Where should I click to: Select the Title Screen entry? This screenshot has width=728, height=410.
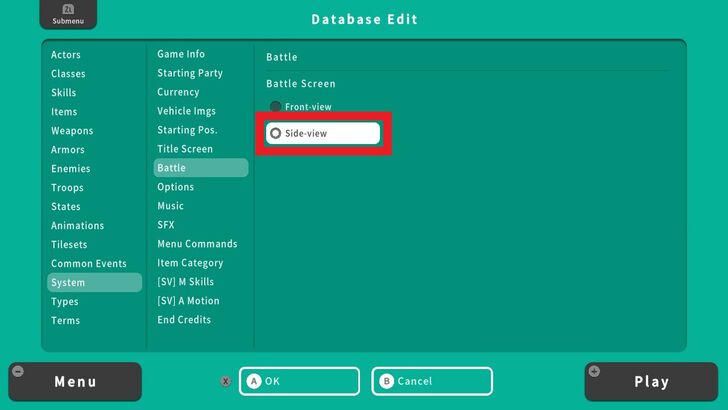pyautogui.click(x=185, y=150)
